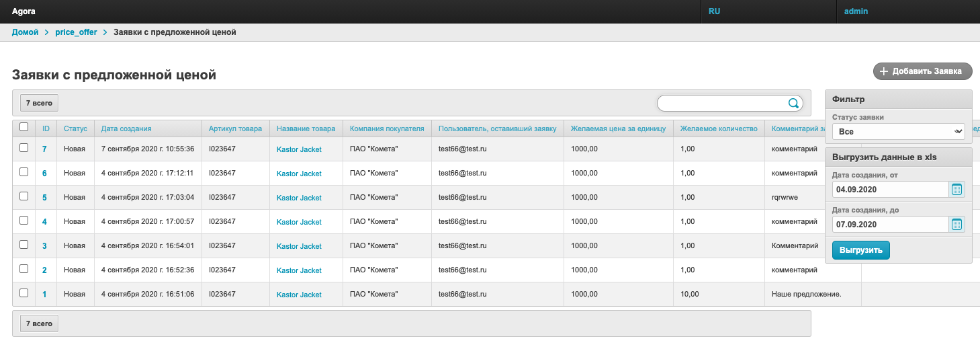Sort by Желаемое количество column
980x345 pixels.
718,128
